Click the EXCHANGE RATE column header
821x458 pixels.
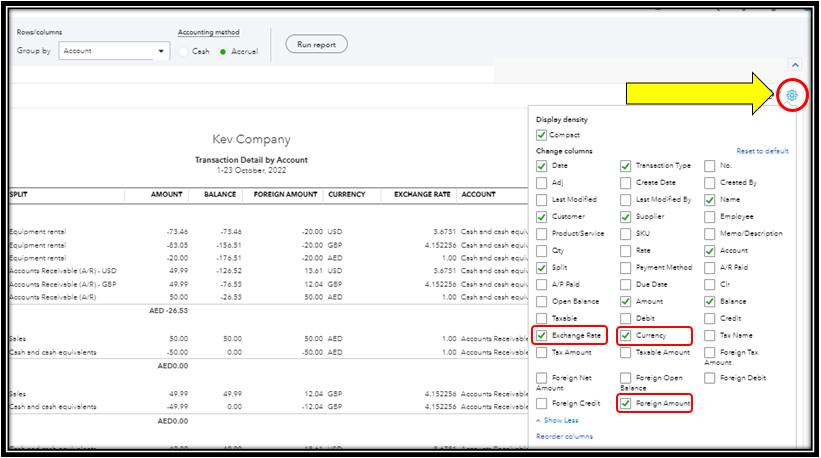422,194
